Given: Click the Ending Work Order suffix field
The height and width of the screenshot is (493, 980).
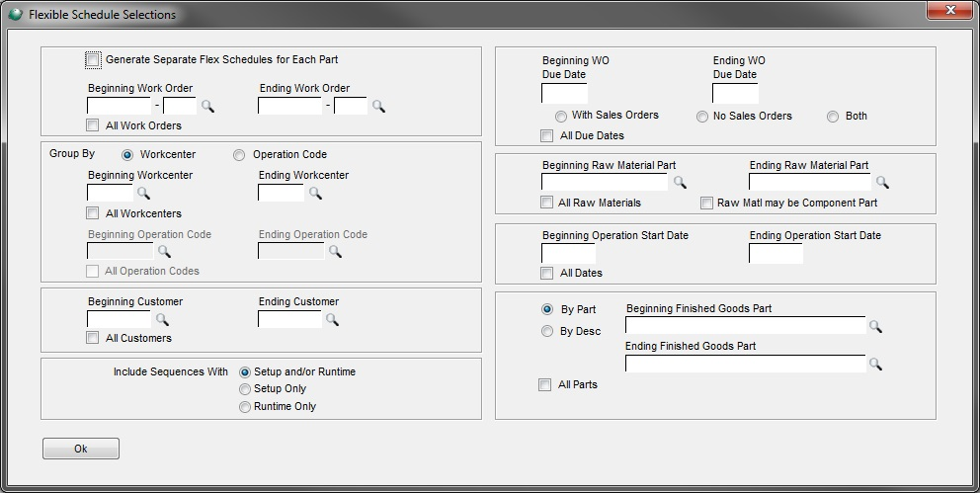Looking at the screenshot, I should click(x=351, y=106).
